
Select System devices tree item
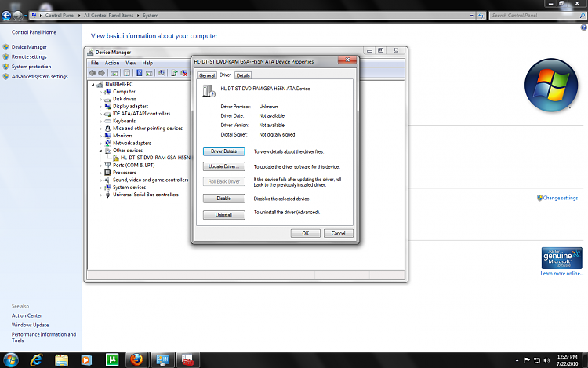129,188
